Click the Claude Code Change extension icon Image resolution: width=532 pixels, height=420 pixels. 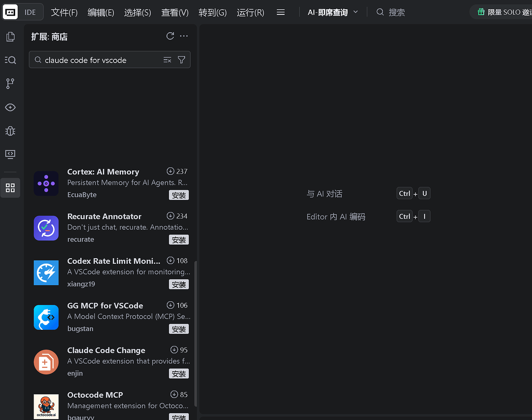click(x=46, y=362)
